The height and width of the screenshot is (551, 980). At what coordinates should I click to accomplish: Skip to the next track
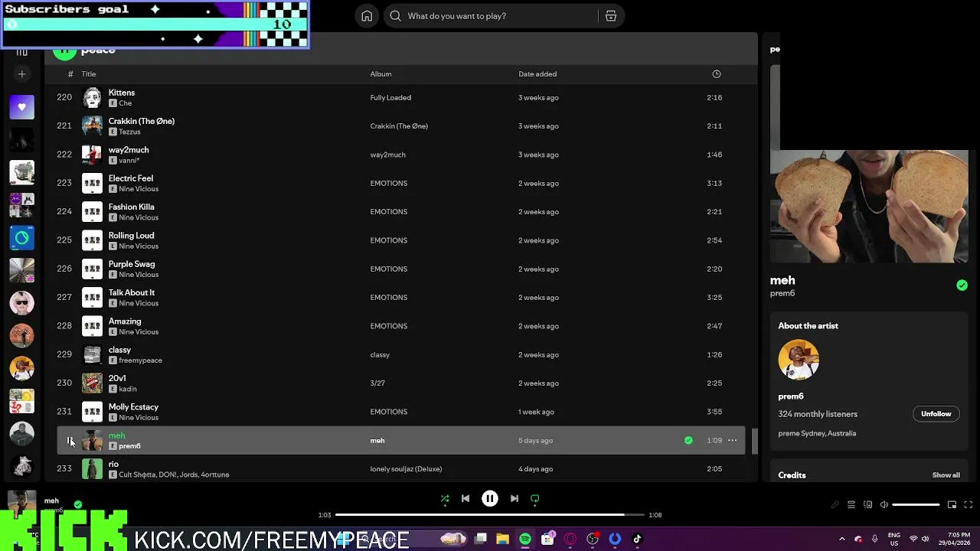click(x=514, y=499)
